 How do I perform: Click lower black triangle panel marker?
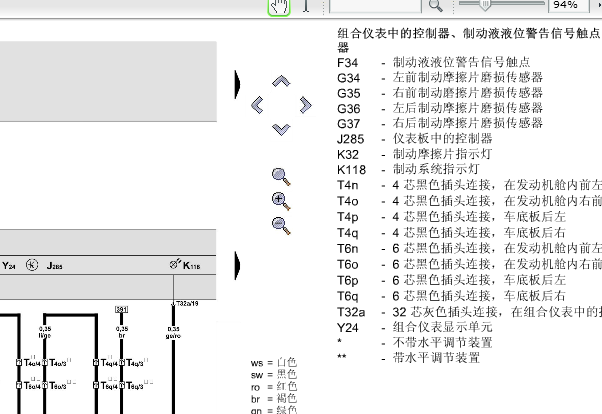coord(238,265)
